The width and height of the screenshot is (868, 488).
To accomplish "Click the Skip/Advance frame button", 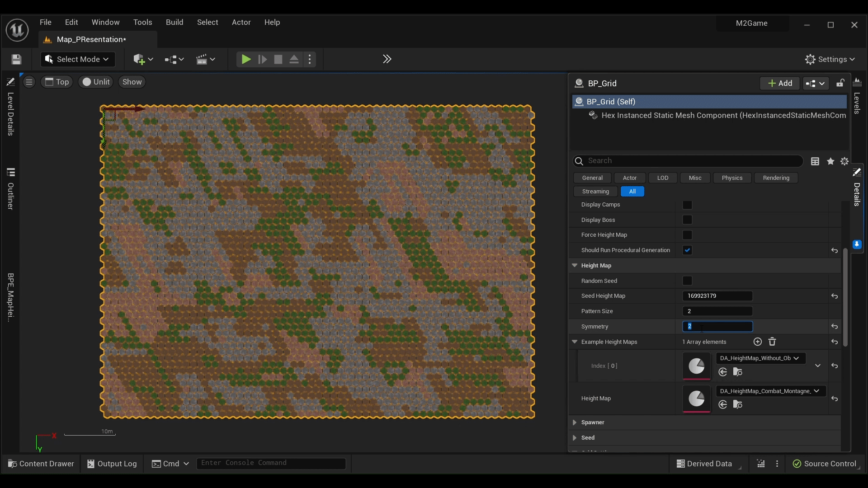I will click(x=262, y=59).
